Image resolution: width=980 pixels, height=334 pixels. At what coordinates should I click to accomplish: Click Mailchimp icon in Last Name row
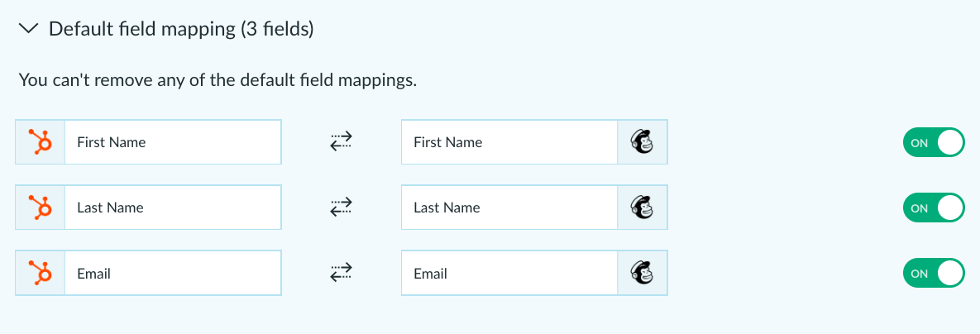[642, 208]
